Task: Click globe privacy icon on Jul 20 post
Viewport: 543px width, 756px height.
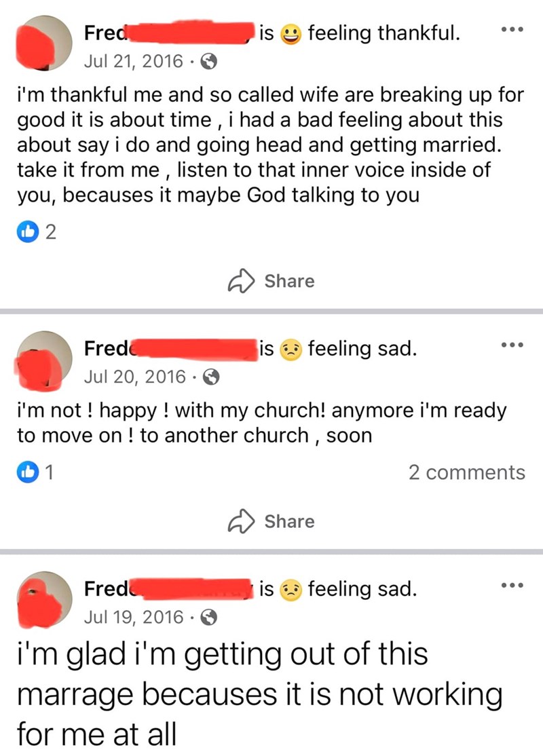Action: [x=211, y=376]
